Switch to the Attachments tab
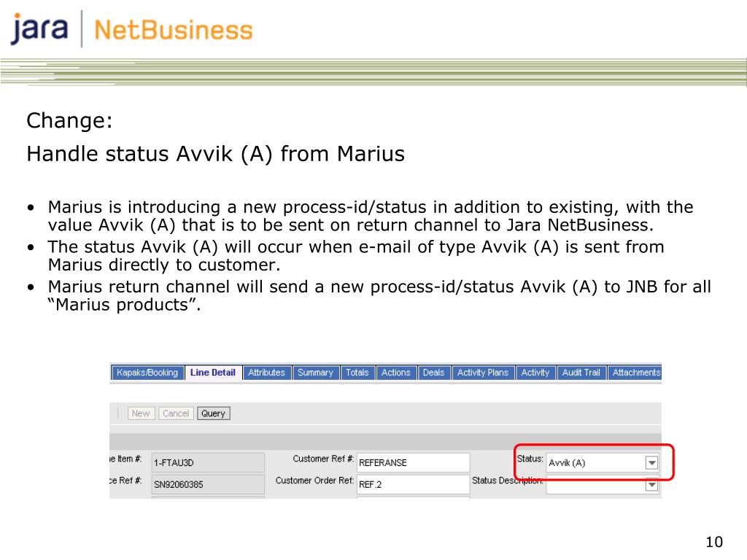747x560 pixels. [x=635, y=373]
